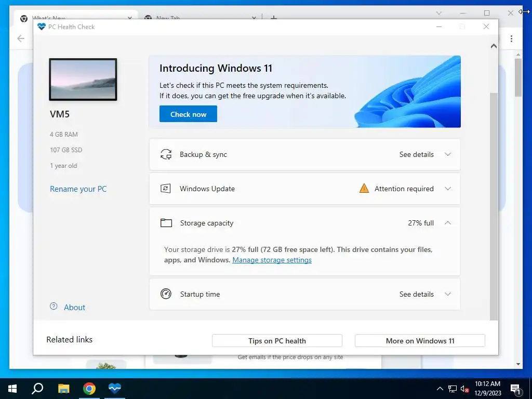Close the PC Health Check window
This screenshot has width=532, height=399.
point(486,27)
